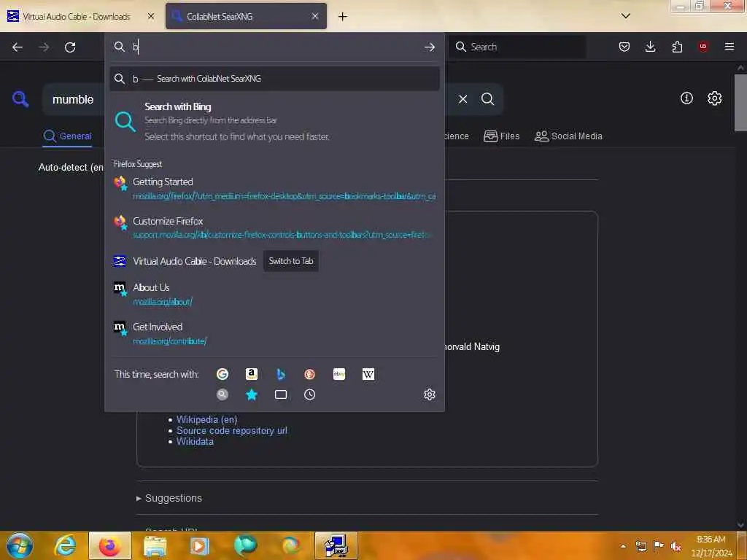The height and width of the screenshot is (560, 747).
Task: Open Windows Explorer folder in taskbar
Action: click(155, 546)
